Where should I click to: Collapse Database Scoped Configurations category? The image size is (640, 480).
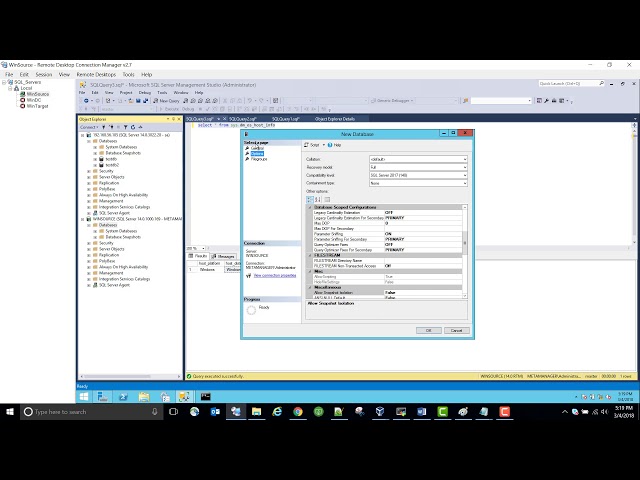310,207
